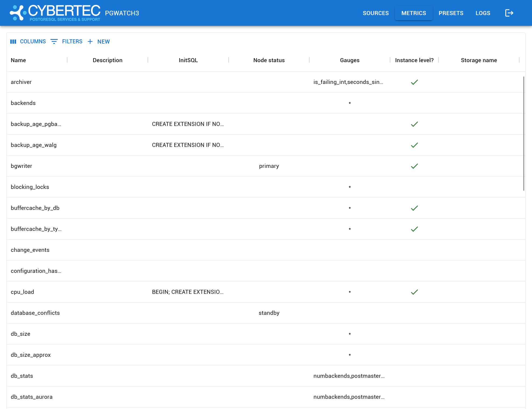Viewport: 532px width, 409px height.
Task: Click the Name column header
Action: click(18, 60)
